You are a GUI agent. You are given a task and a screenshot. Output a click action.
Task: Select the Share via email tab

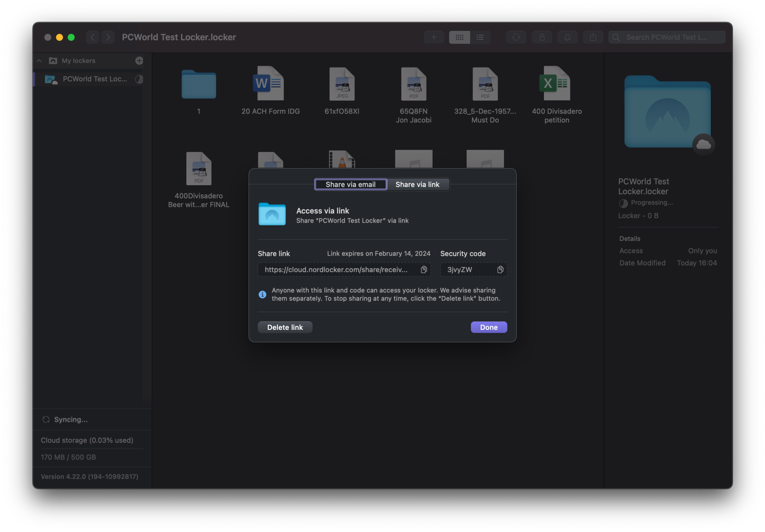tap(350, 185)
